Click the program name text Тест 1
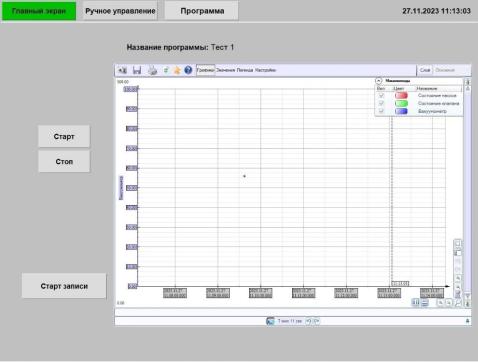Image resolution: width=478 pixels, height=362 pixels. [x=222, y=47]
